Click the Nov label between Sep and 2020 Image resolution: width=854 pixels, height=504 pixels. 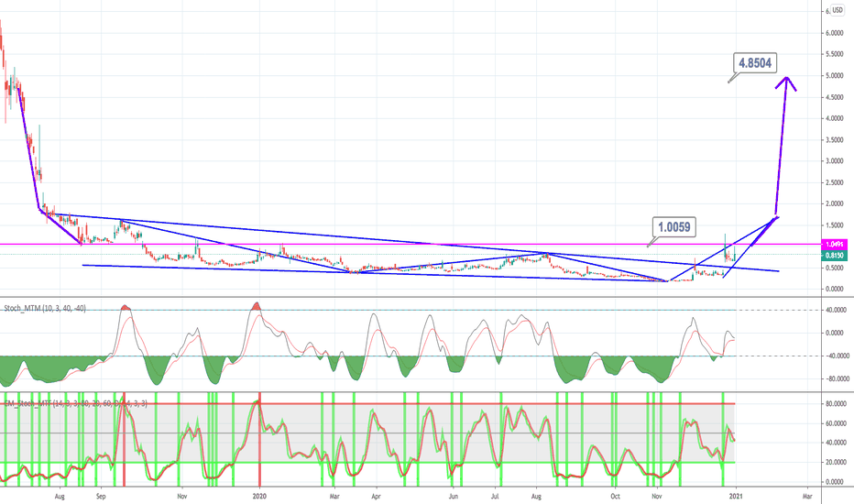182,497
